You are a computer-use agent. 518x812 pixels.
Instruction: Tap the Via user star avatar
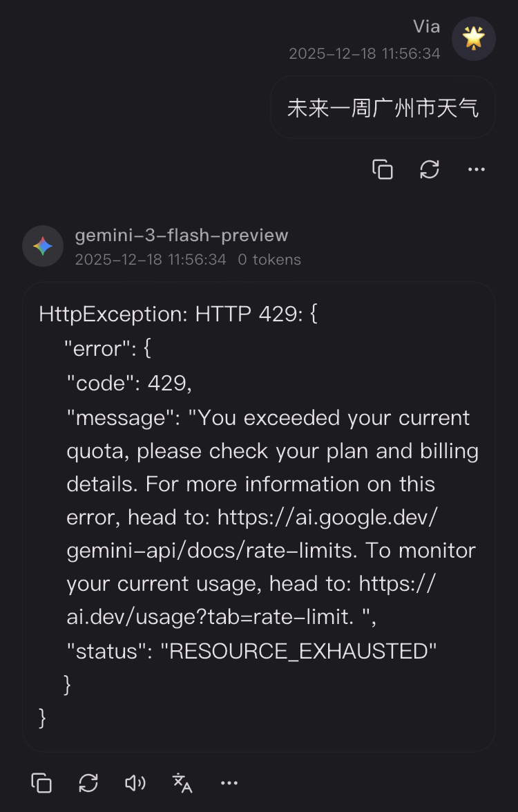(x=474, y=39)
